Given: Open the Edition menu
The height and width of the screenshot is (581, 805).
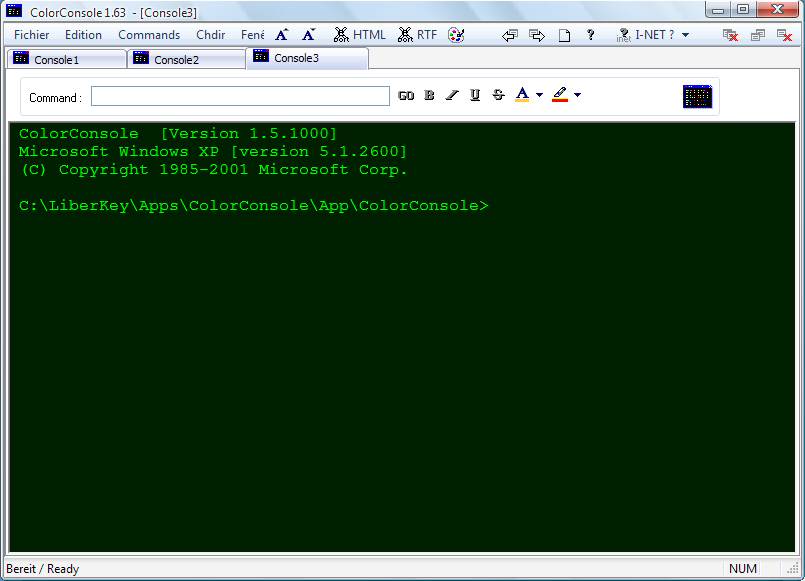Looking at the screenshot, I should click(83, 35).
